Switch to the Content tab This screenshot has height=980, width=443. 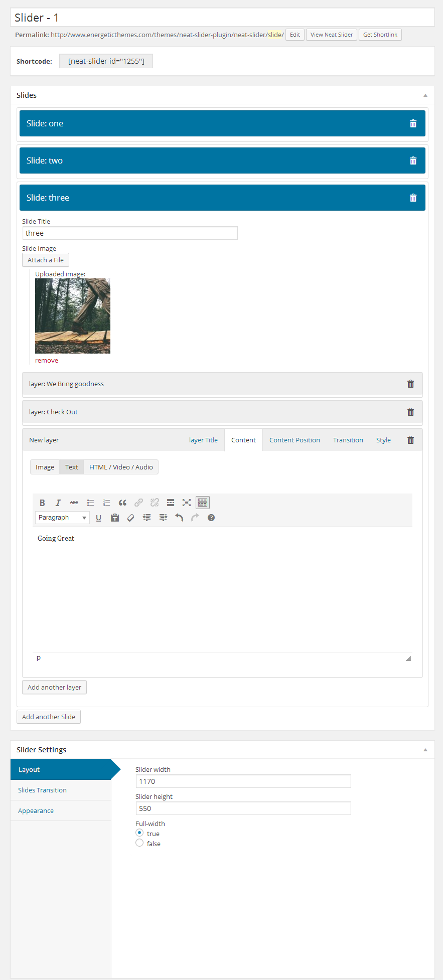tap(243, 440)
